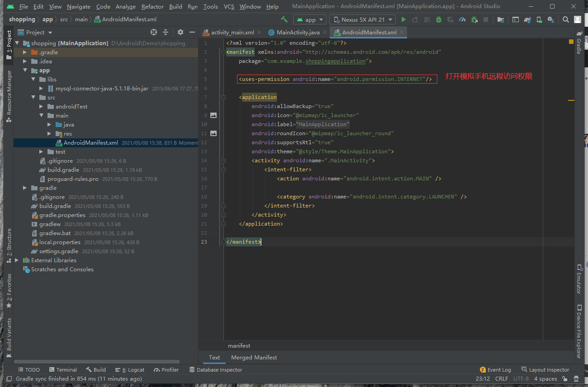588x387 pixels.
Task: Click the Debug app bug icon
Action: click(x=438, y=19)
